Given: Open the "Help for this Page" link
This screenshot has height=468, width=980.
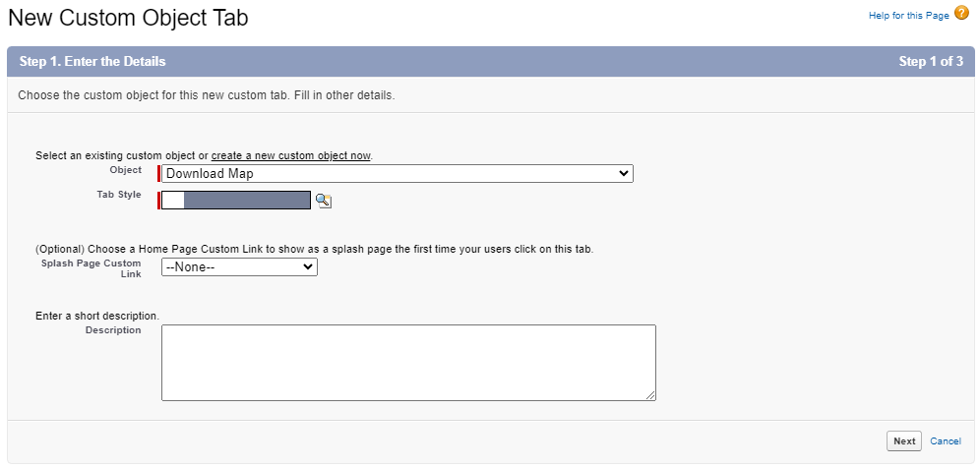Looking at the screenshot, I should pyautogui.click(x=908, y=16).
